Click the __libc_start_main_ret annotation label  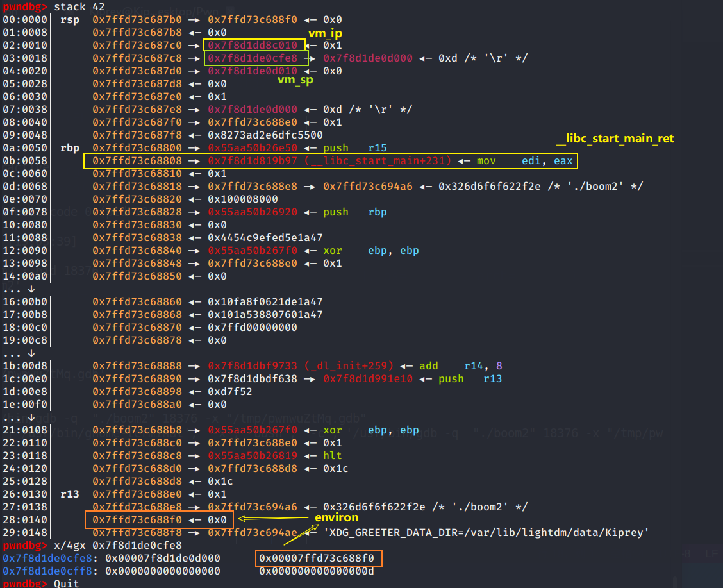click(x=615, y=139)
